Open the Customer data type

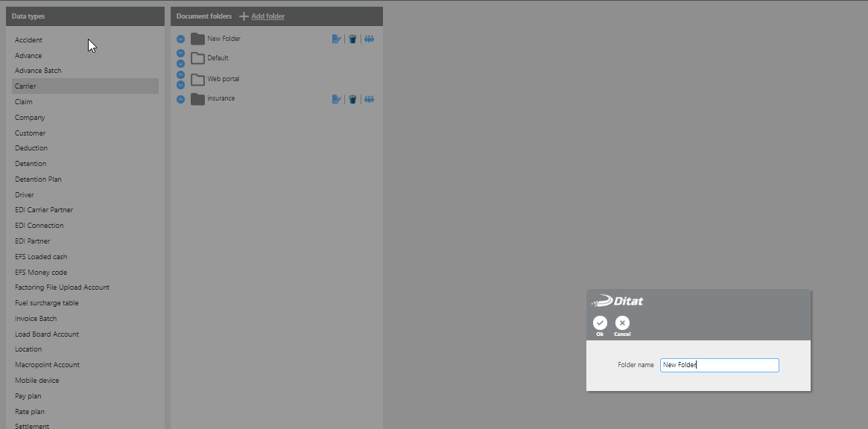tap(30, 133)
